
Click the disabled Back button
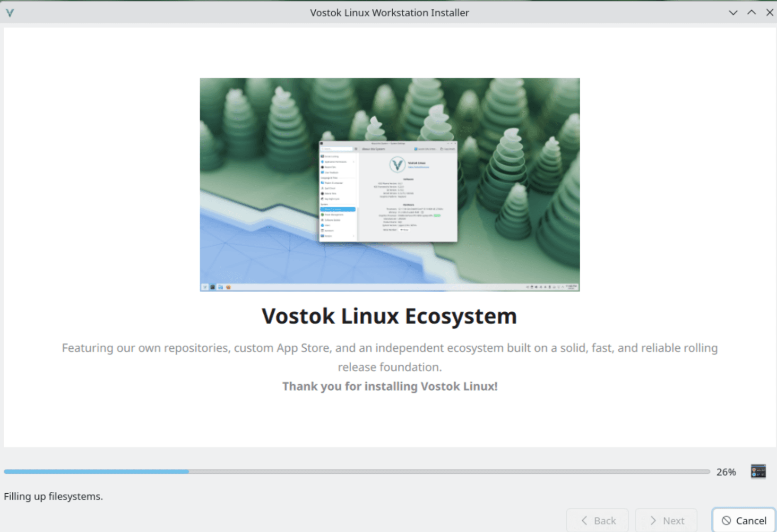tap(597, 520)
